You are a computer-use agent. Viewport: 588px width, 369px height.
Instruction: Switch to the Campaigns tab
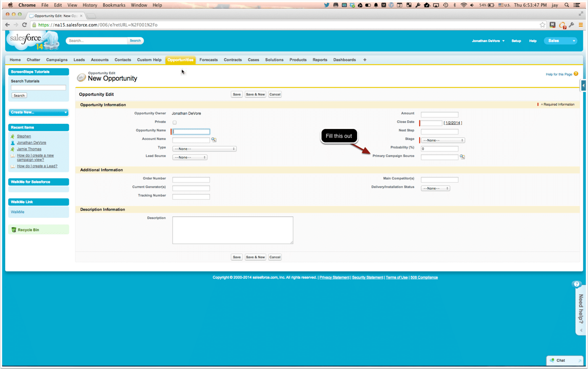tap(56, 60)
